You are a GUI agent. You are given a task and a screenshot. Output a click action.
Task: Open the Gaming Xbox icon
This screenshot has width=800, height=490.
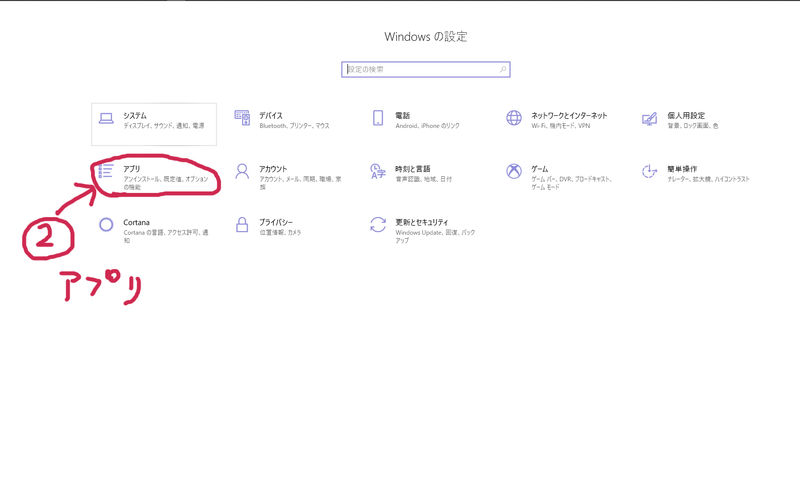[514, 171]
